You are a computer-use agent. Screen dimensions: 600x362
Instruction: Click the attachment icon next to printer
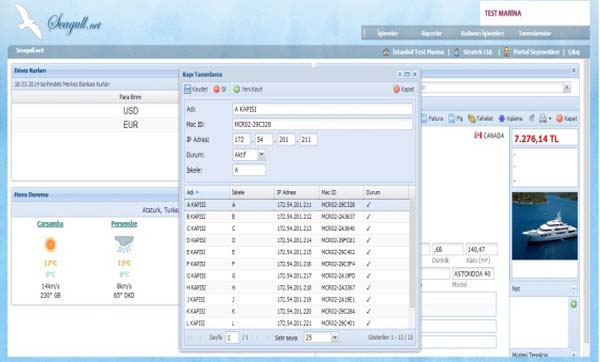[532, 119]
